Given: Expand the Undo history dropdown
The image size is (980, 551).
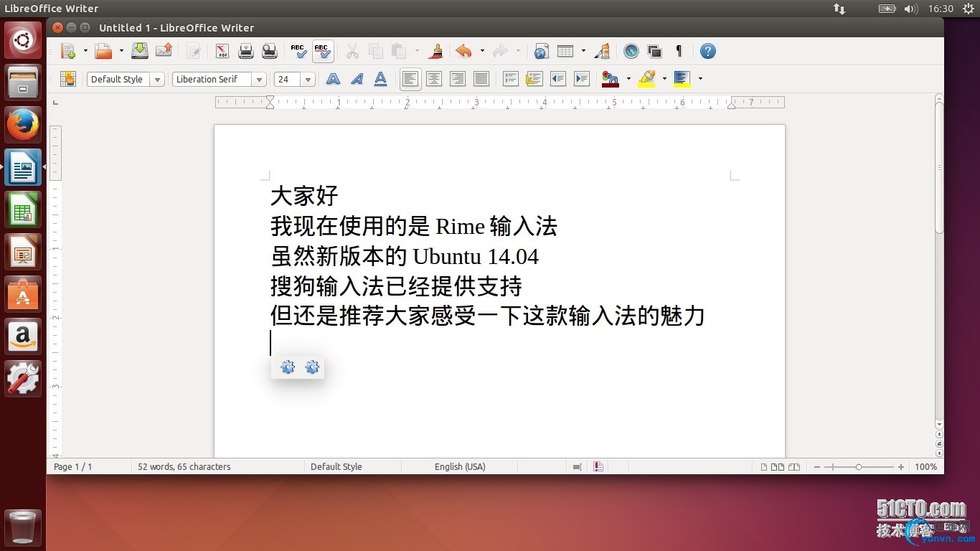Looking at the screenshot, I should pos(482,51).
